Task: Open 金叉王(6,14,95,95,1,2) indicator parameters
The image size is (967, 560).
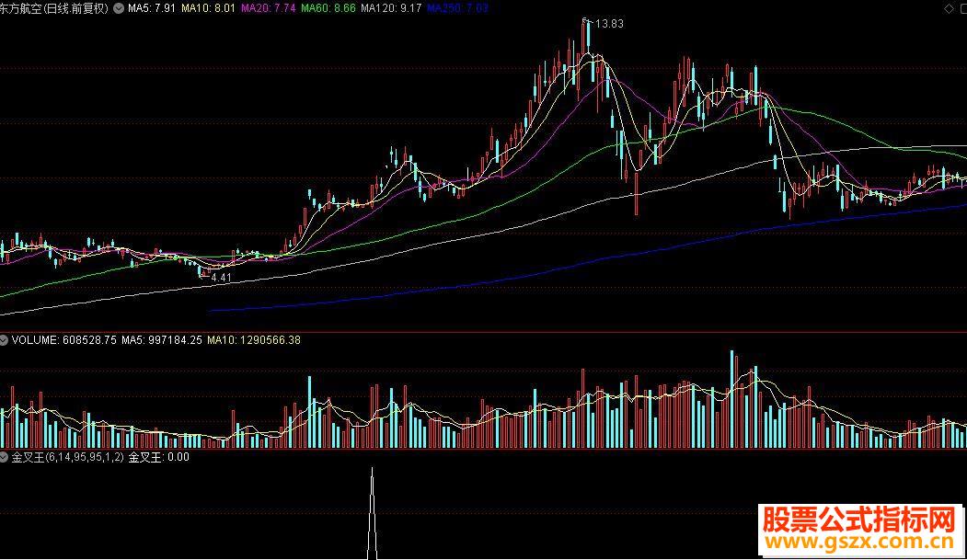Action: coord(68,457)
